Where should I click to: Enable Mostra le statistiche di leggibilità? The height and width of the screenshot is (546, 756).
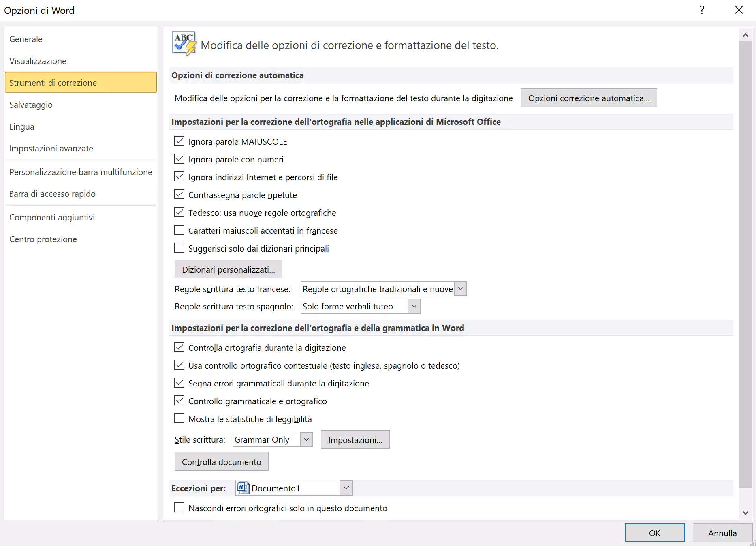[179, 418]
